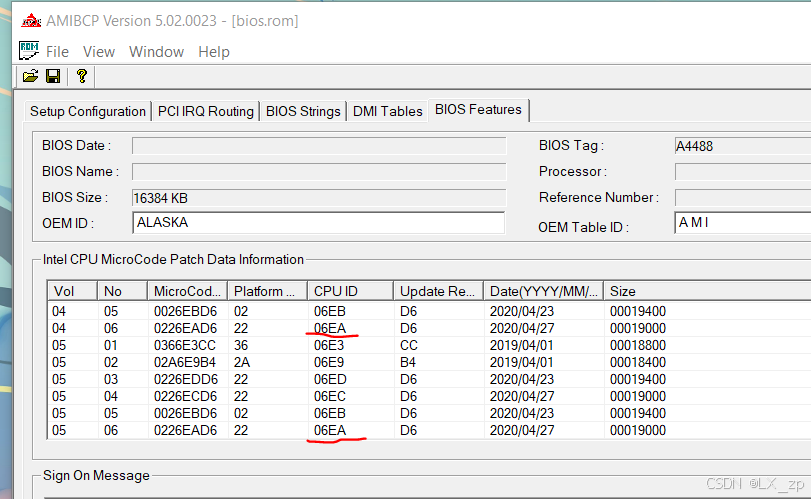Screen dimensions: 811x499
Task: Click the ROM document icon beside File menu
Action: (28, 51)
